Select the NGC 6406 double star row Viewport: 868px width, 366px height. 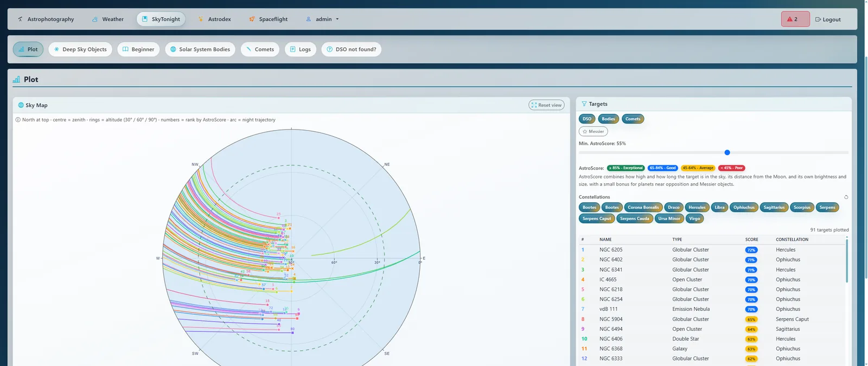[x=712, y=339]
